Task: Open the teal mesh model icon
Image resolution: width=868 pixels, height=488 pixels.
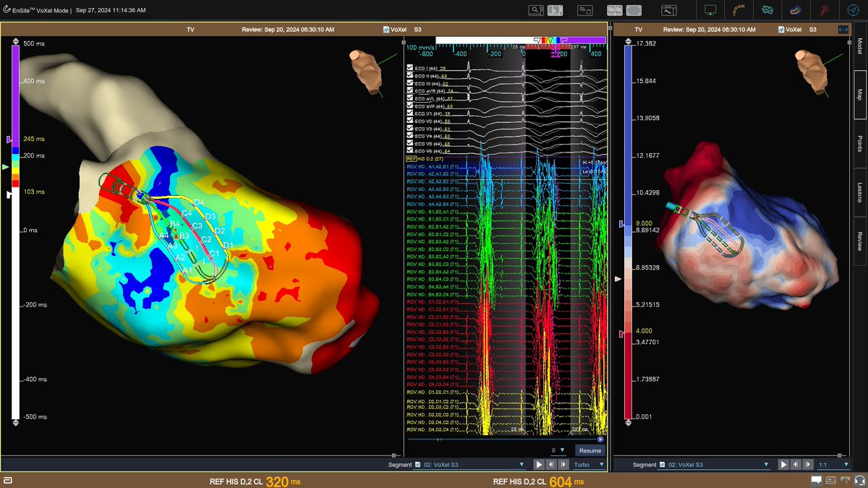Action: click(767, 10)
